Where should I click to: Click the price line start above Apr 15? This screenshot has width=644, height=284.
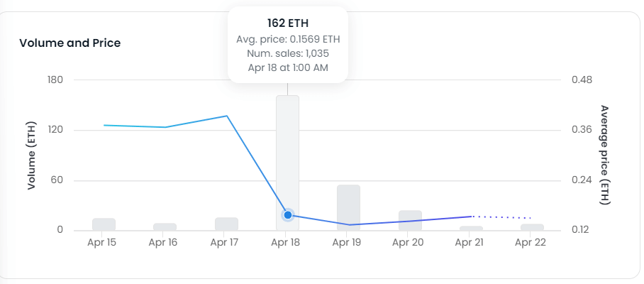104,125
